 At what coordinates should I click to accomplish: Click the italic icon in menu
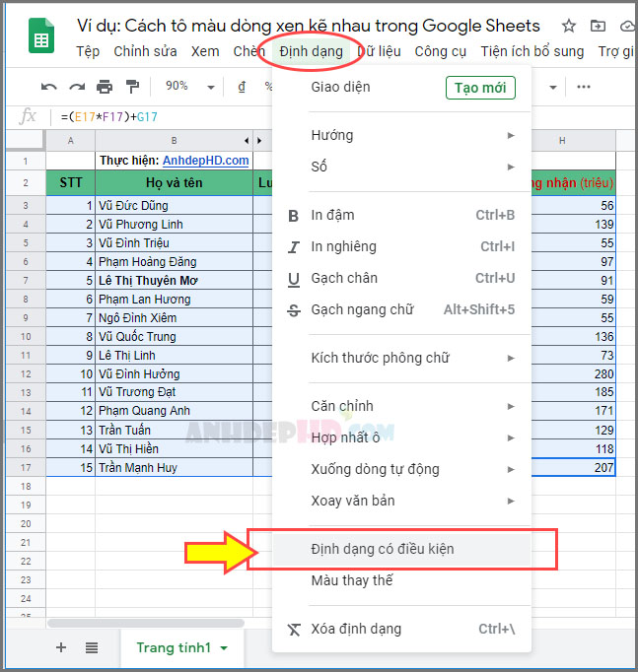click(293, 247)
